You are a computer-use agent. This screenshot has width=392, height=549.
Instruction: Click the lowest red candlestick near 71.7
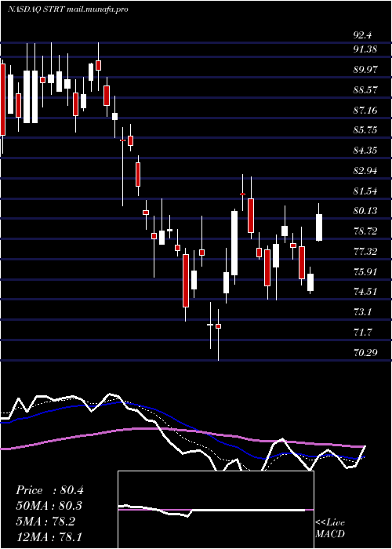pyautogui.click(x=219, y=326)
